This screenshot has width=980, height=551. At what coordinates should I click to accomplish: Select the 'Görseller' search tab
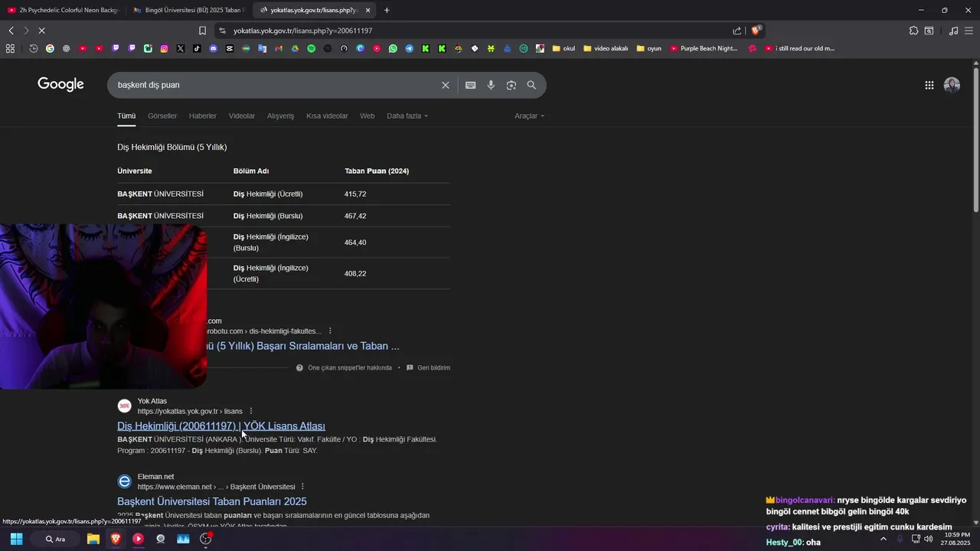pyautogui.click(x=162, y=116)
